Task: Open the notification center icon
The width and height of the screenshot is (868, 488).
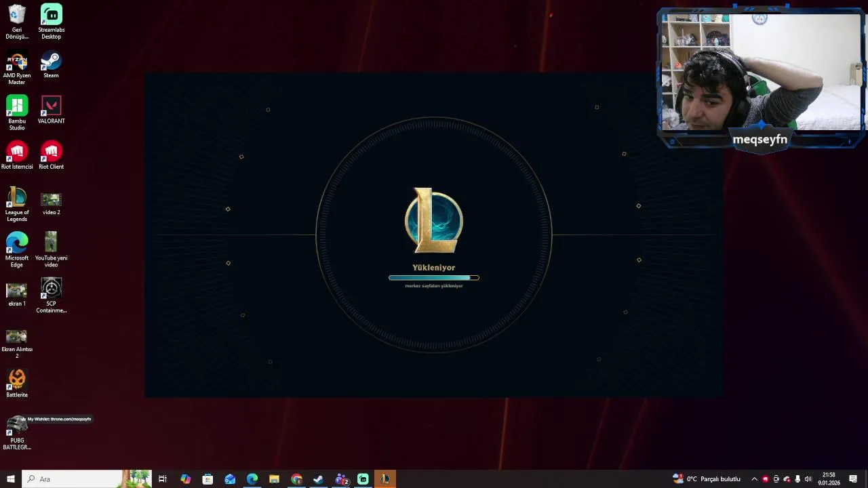Action: click(x=853, y=479)
